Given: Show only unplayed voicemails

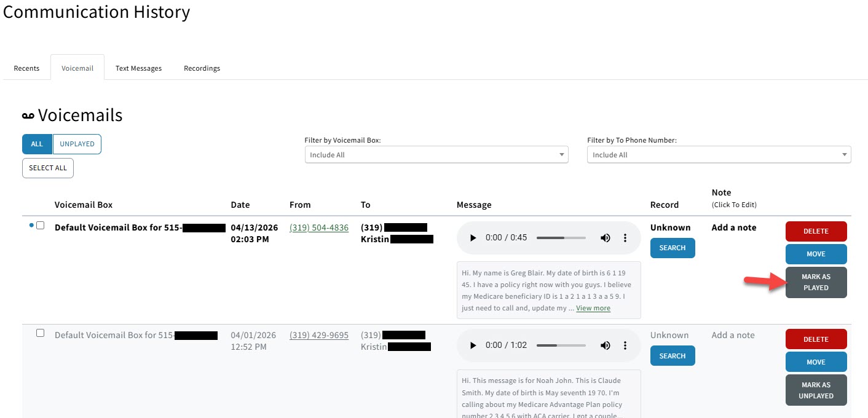Looking at the screenshot, I should 77,144.
